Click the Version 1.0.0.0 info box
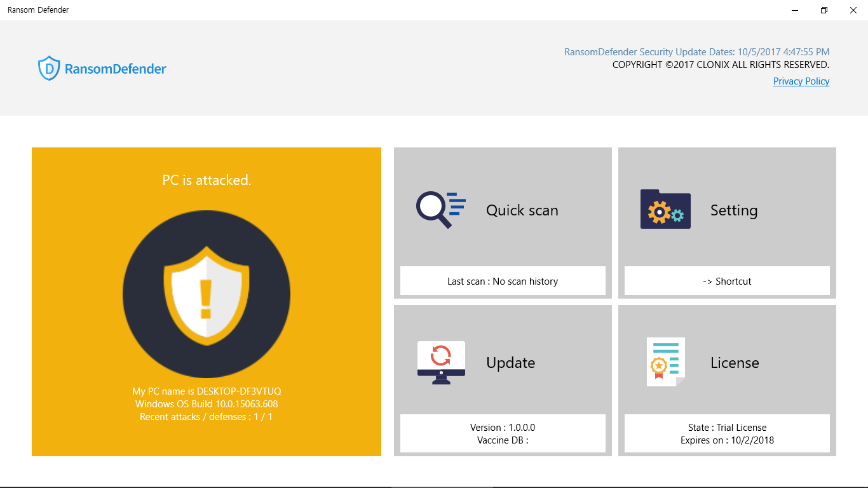This screenshot has width=868, height=488. [503, 433]
